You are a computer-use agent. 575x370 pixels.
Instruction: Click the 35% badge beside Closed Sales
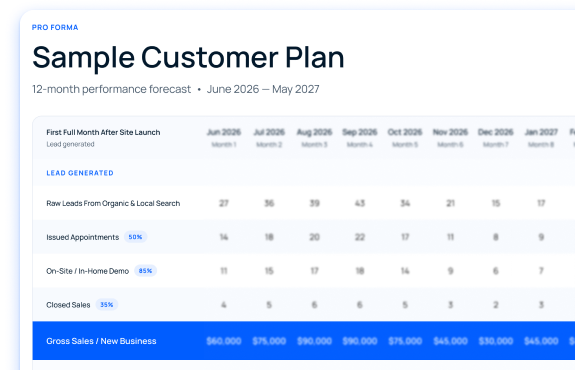[x=107, y=304]
